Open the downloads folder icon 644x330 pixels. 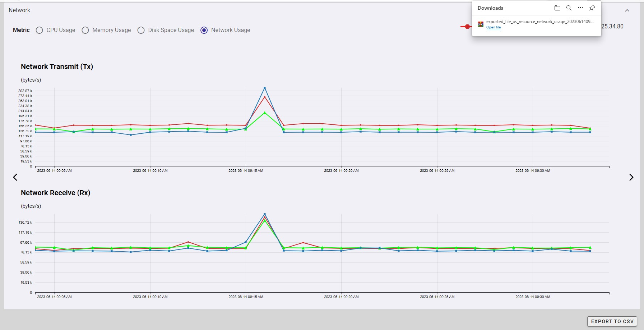pos(557,8)
